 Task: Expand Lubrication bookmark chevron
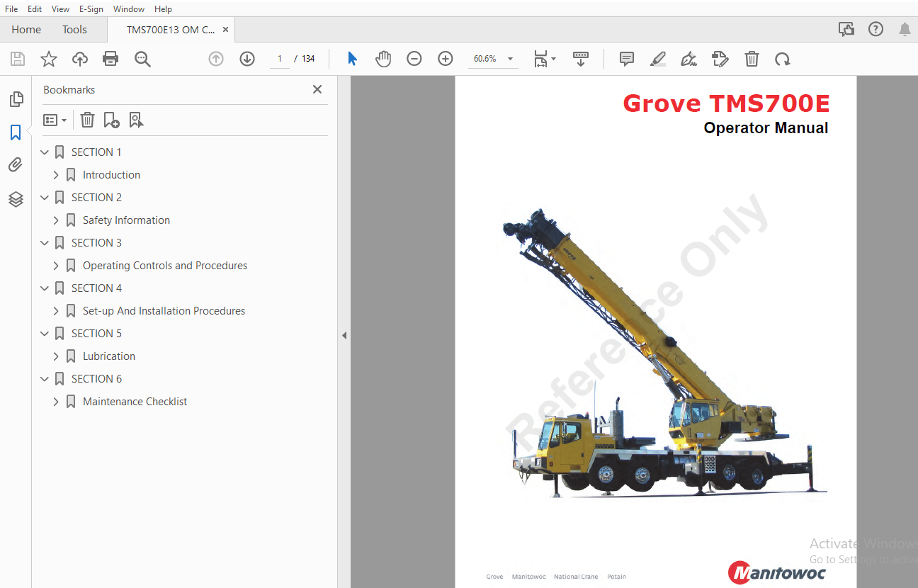point(56,356)
